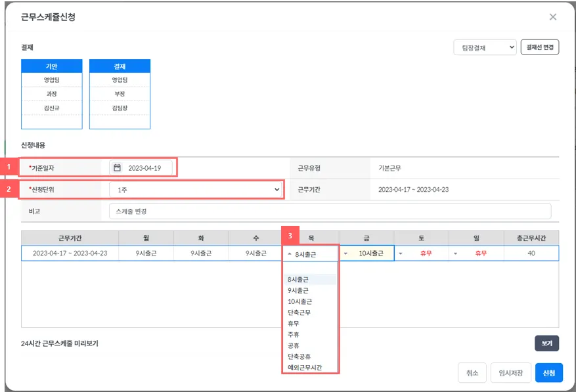Screen dimensions: 576x392
Task: Click the 총근무시간 column header
Action: click(x=531, y=238)
